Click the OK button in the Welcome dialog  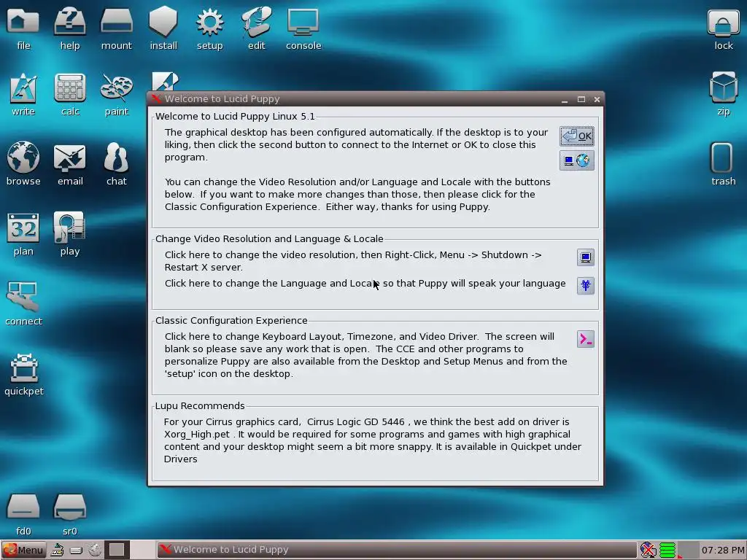(576, 136)
